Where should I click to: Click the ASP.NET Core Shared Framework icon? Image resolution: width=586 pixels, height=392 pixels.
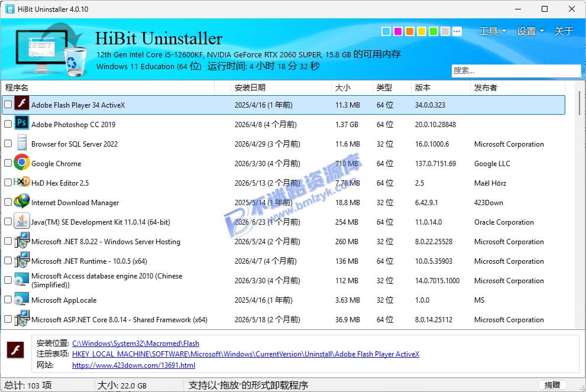coord(22,318)
